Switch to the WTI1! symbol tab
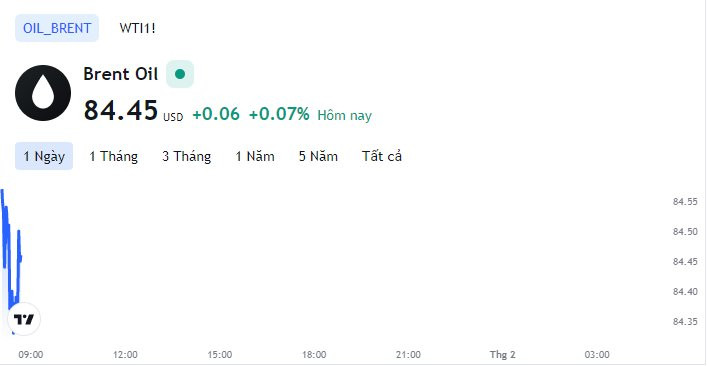Image resolution: width=707 pixels, height=366 pixels. [138, 28]
